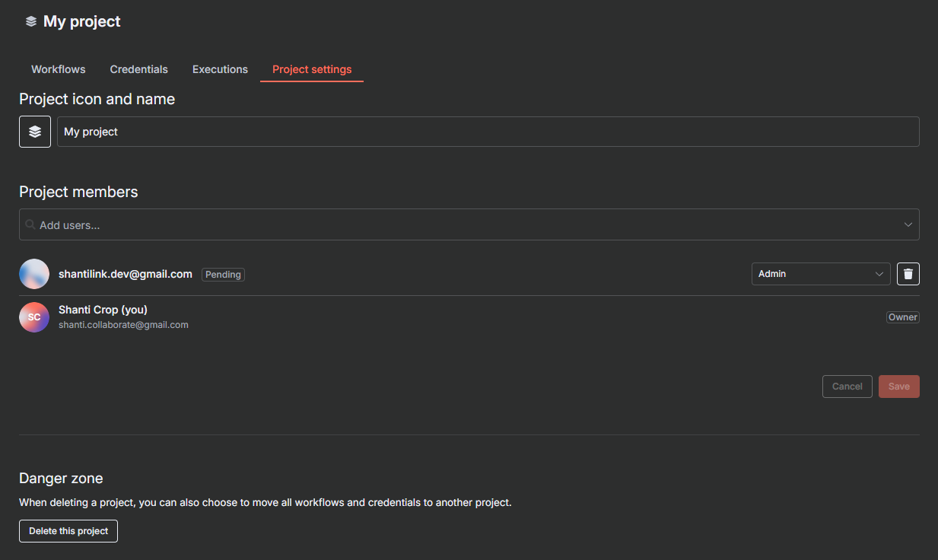Select the Project settings tab
Screen dimensions: 938x560
[312, 69]
